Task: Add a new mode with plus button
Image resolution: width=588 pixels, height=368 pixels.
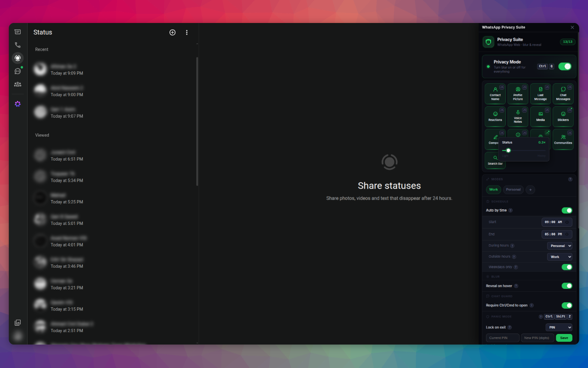Action: pos(530,190)
